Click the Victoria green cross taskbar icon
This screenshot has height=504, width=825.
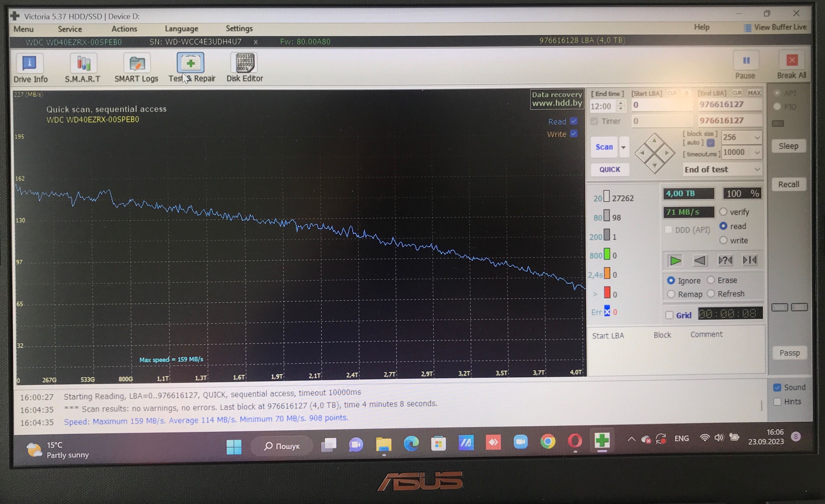tap(602, 440)
